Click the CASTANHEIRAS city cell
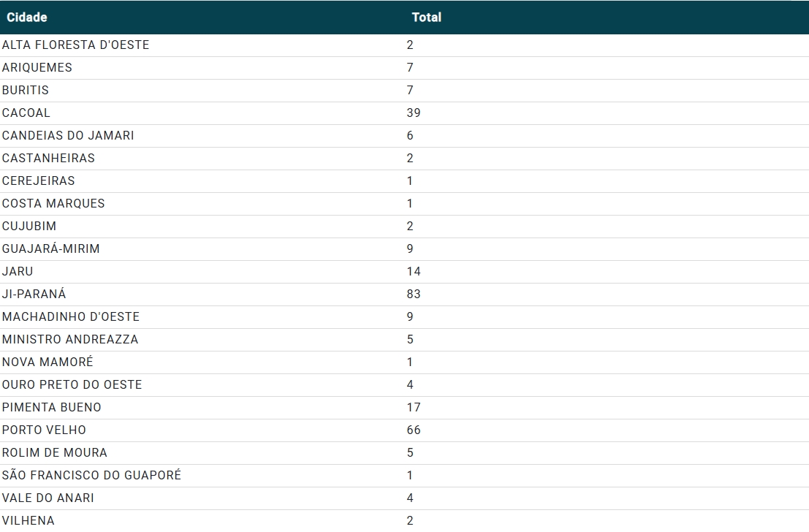Screen dimensions: 809x532 (48, 159)
